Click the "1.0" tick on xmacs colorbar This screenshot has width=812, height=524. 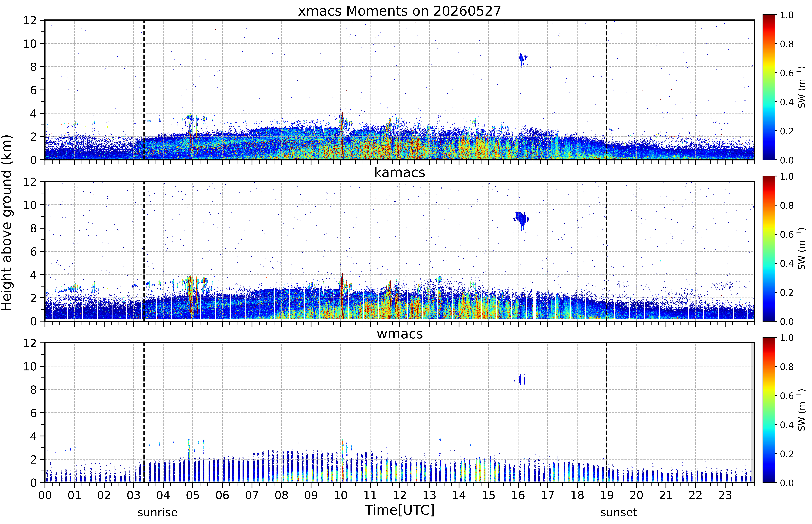(x=787, y=15)
